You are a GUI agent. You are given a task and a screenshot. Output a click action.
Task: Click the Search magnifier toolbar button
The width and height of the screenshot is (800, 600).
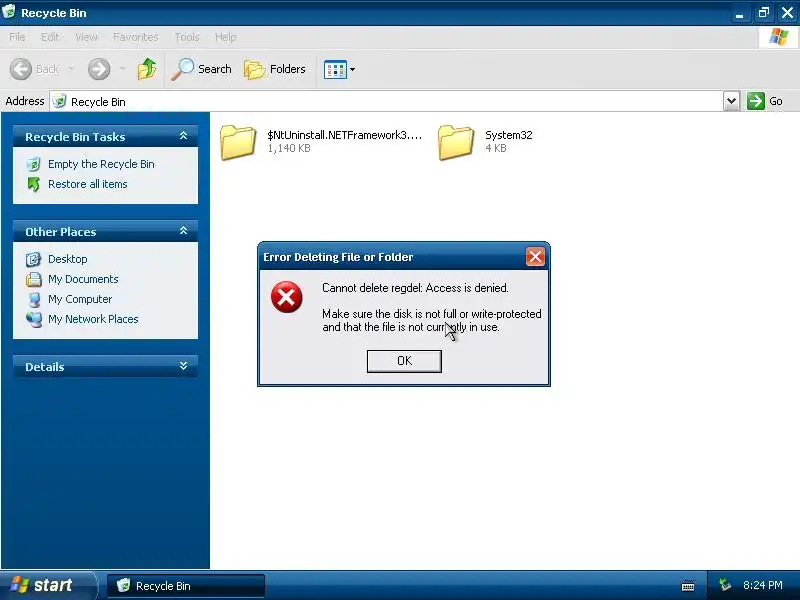pos(202,69)
